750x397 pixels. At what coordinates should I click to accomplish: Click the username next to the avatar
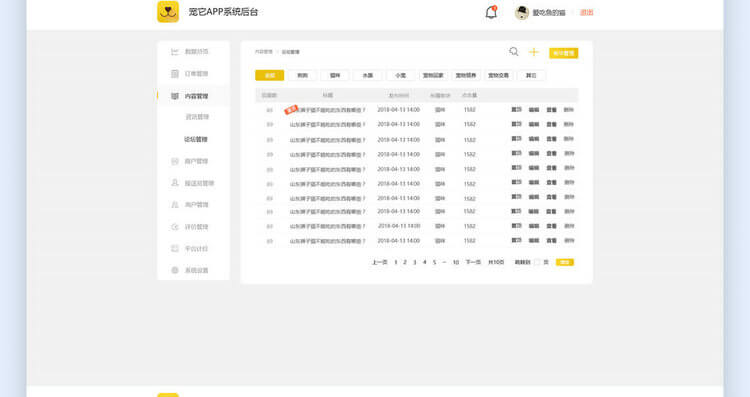click(549, 13)
